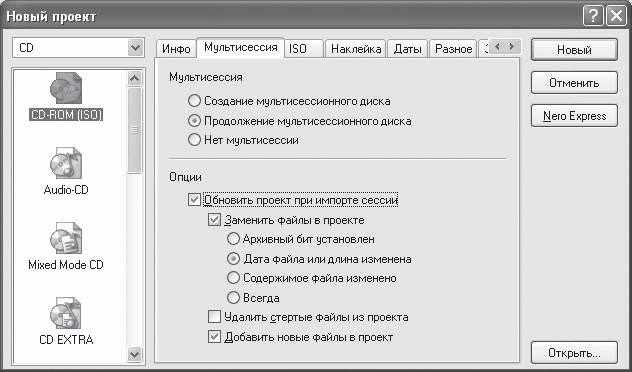Pick the Mixed Mode CD icon

67,239
